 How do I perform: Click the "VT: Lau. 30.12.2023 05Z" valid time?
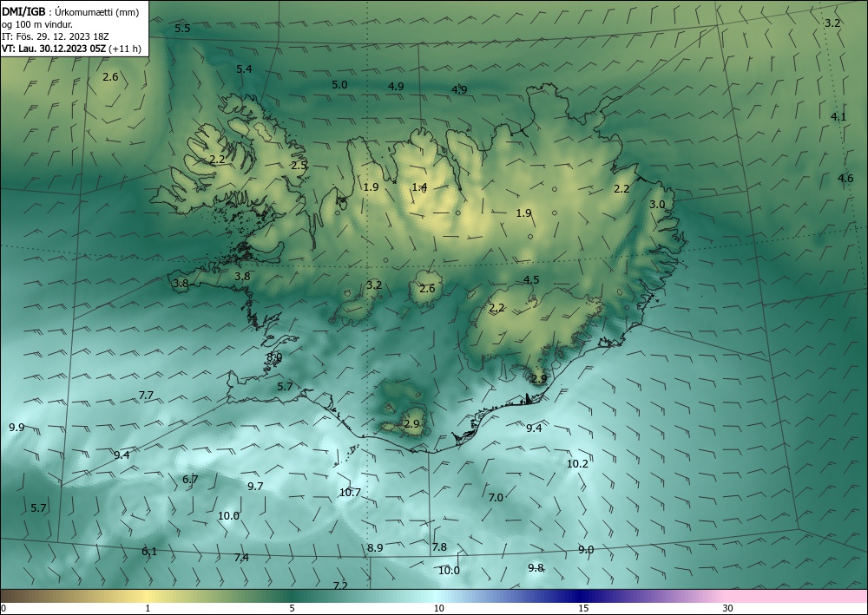click(54, 49)
